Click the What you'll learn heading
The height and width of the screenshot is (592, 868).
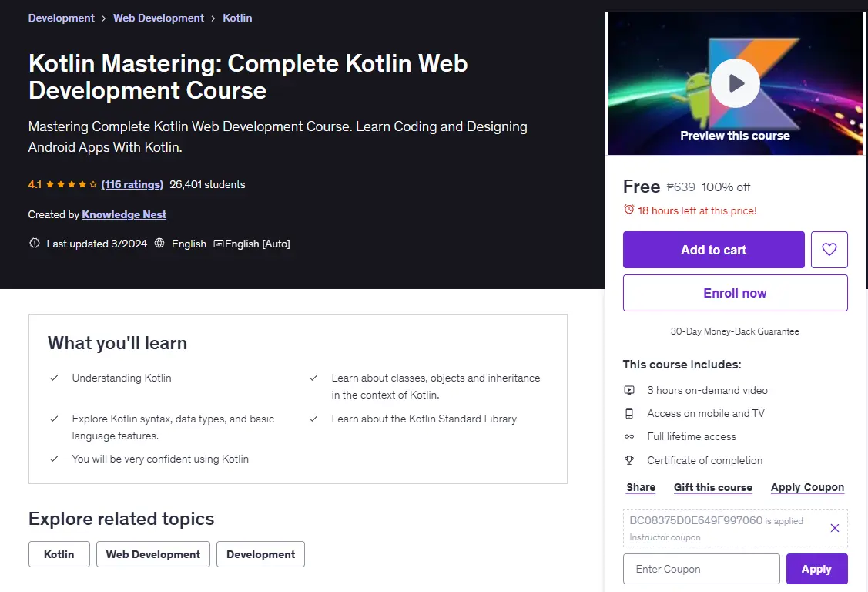point(117,343)
